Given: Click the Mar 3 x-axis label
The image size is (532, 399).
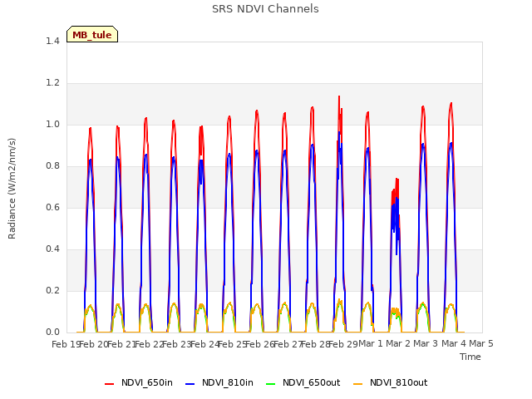Looking at the screenshot, I should coord(426,343).
